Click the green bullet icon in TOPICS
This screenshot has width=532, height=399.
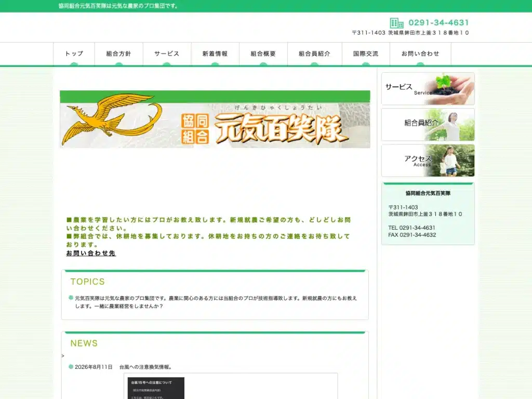(x=71, y=298)
